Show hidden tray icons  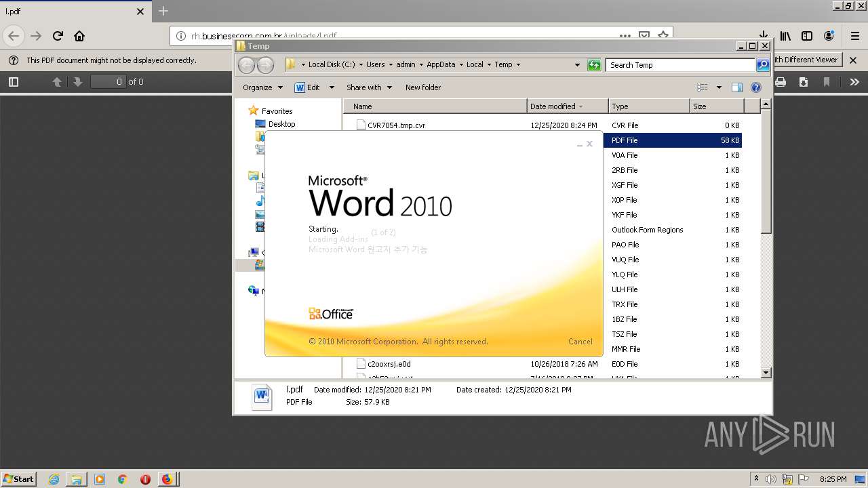(x=756, y=479)
